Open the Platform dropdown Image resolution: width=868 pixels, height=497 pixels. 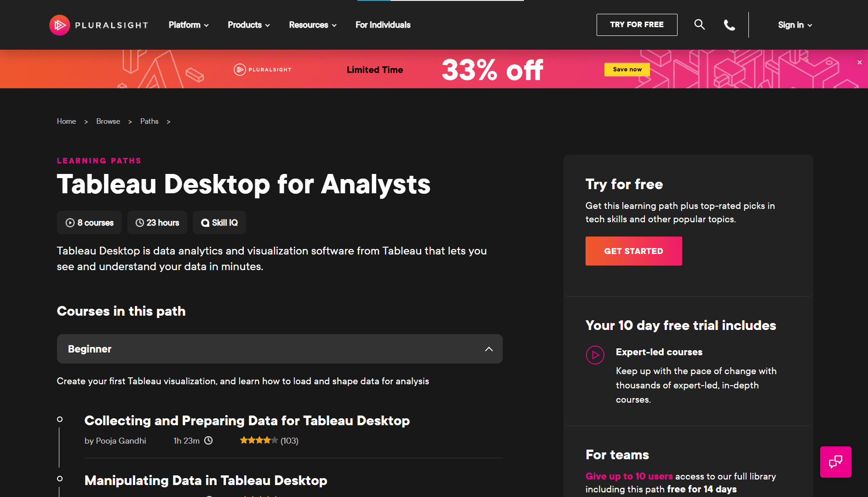(188, 25)
